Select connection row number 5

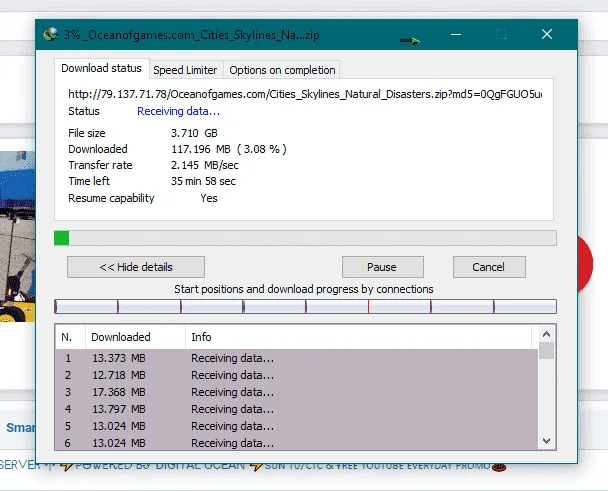coord(297,426)
